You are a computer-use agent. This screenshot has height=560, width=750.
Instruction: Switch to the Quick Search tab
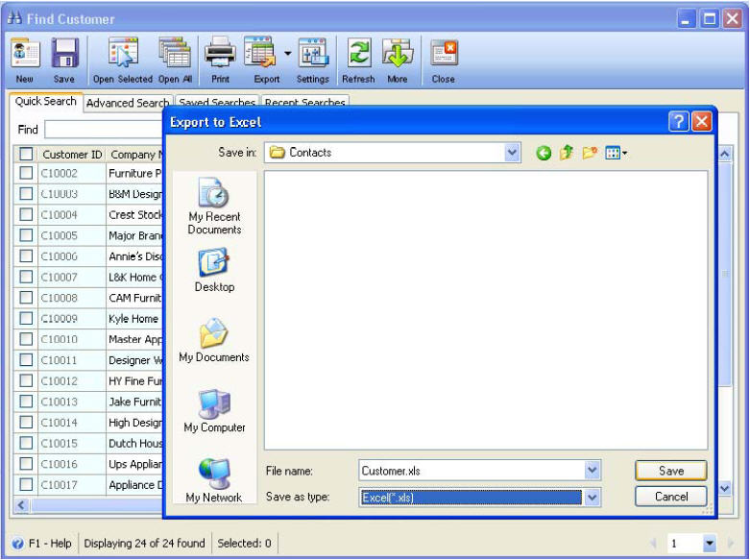point(46,102)
